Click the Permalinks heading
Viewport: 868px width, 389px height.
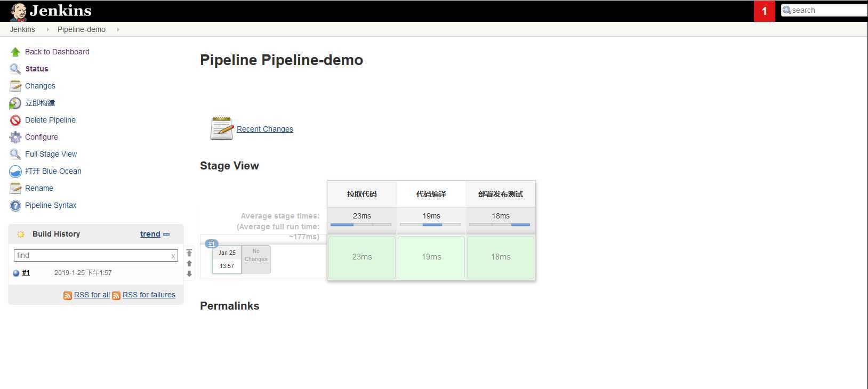tap(230, 306)
